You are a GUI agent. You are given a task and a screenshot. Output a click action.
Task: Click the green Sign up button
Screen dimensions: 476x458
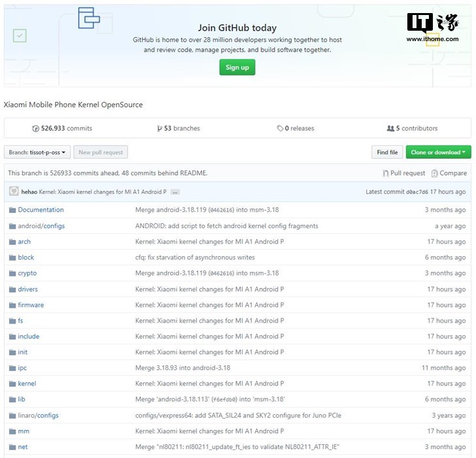pyautogui.click(x=237, y=67)
